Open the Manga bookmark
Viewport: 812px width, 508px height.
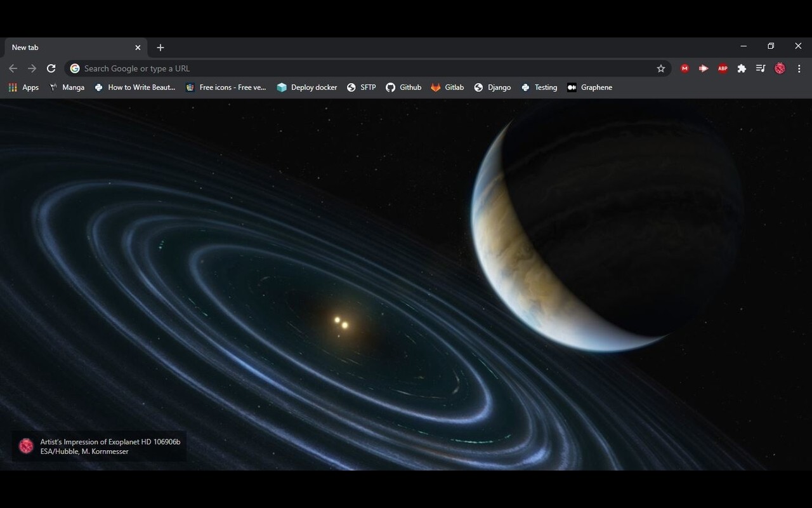tap(67, 88)
